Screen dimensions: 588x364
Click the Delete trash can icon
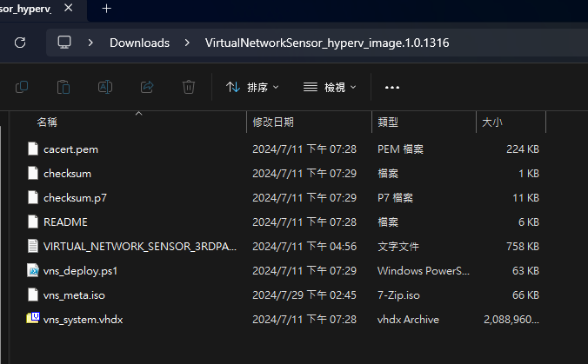189,87
